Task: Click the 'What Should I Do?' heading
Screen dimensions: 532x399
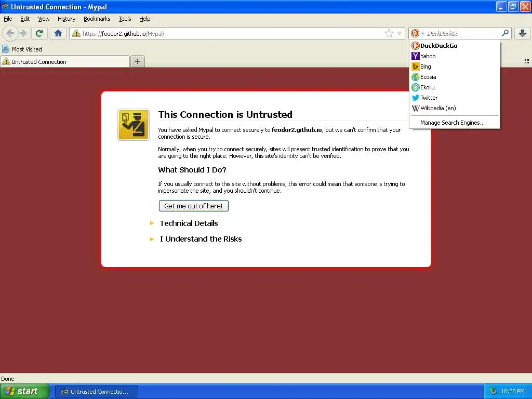Action: pos(192,170)
